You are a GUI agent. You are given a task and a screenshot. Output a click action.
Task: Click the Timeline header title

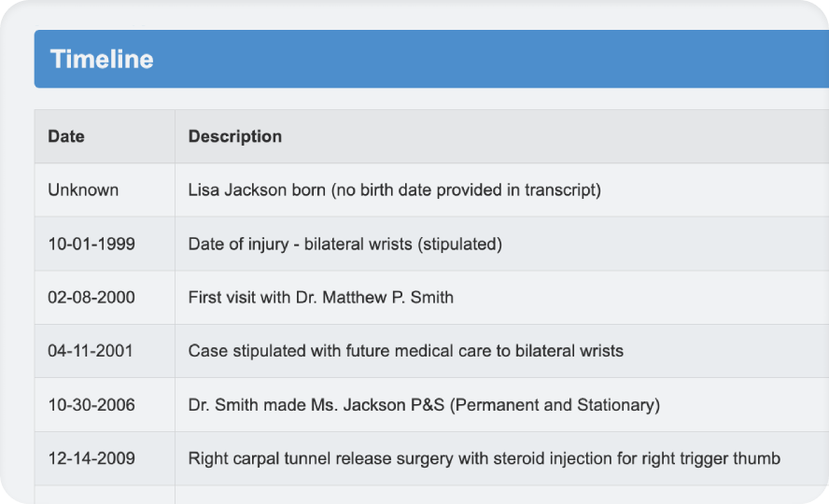[x=102, y=59]
